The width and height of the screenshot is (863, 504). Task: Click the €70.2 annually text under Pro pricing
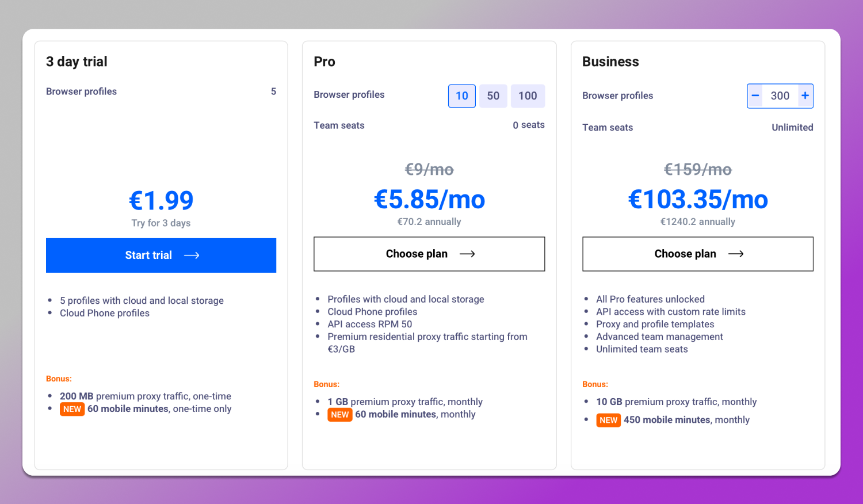tap(429, 222)
